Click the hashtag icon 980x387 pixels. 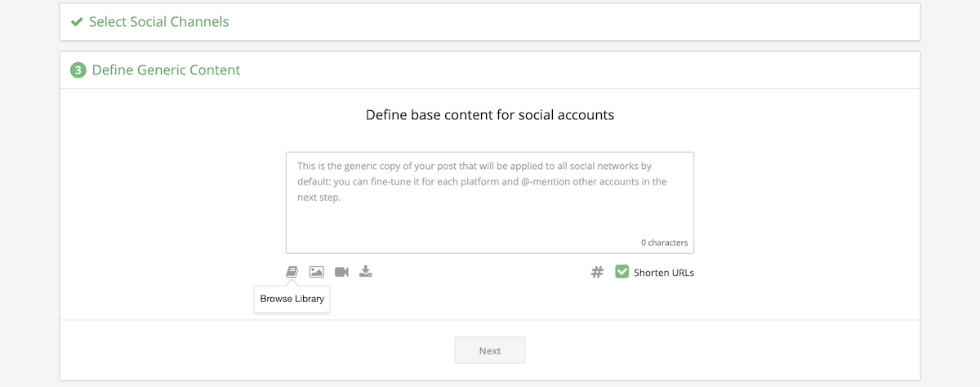click(x=597, y=273)
